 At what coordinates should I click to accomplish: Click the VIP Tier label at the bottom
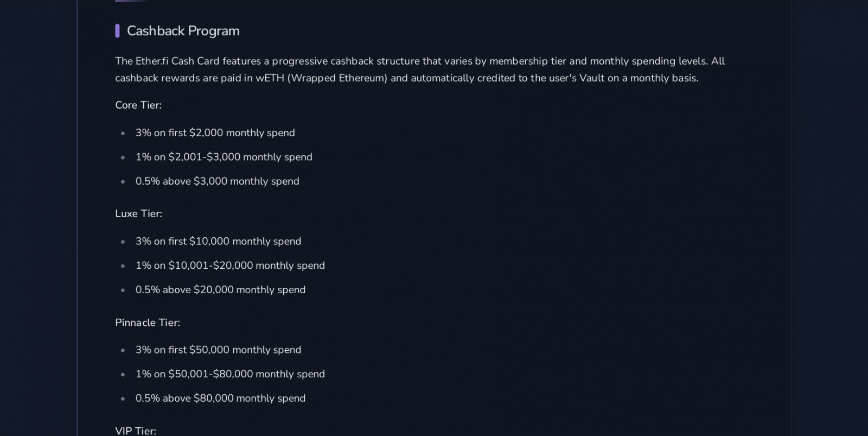[x=136, y=431]
